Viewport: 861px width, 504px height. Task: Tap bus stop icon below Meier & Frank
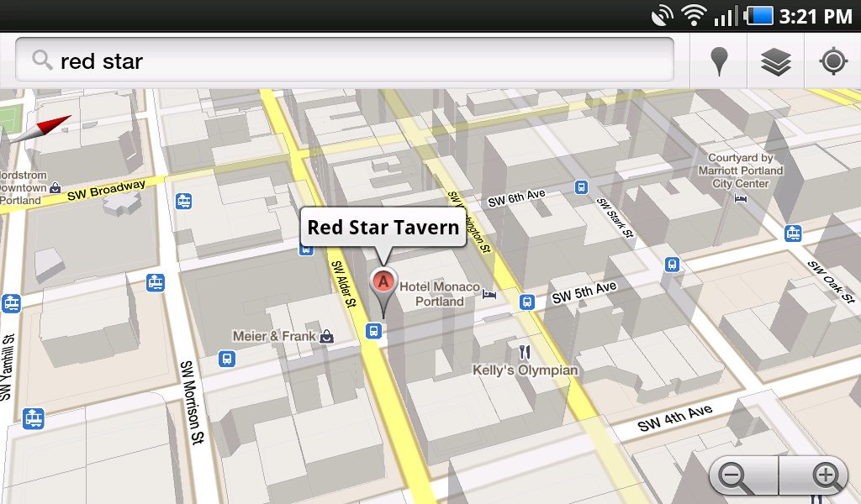227,360
